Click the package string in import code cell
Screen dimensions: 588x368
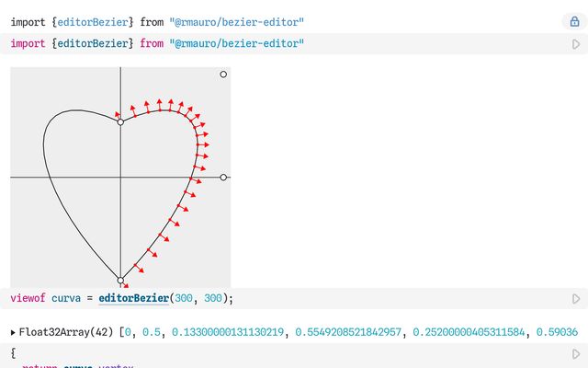tap(237, 43)
